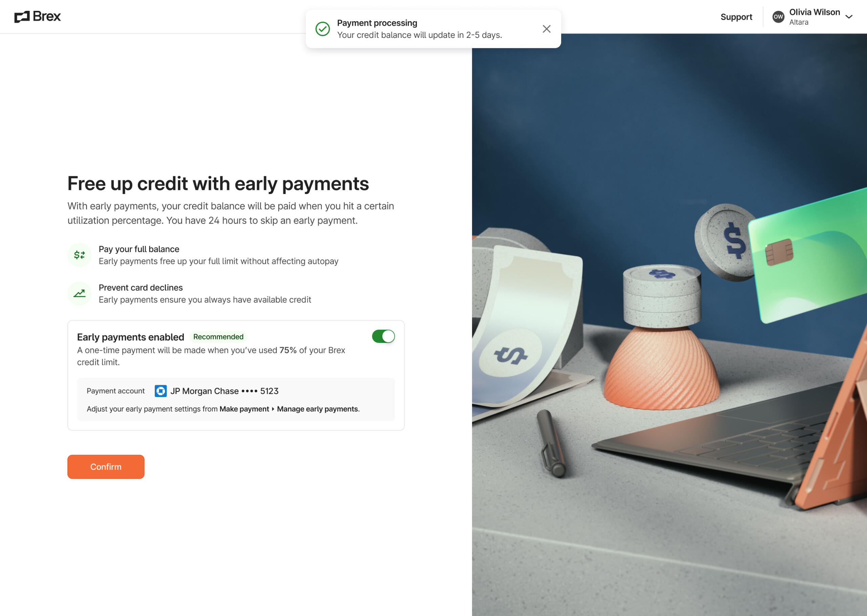
Task: Open the Support link in header
Action: [736, 17]
